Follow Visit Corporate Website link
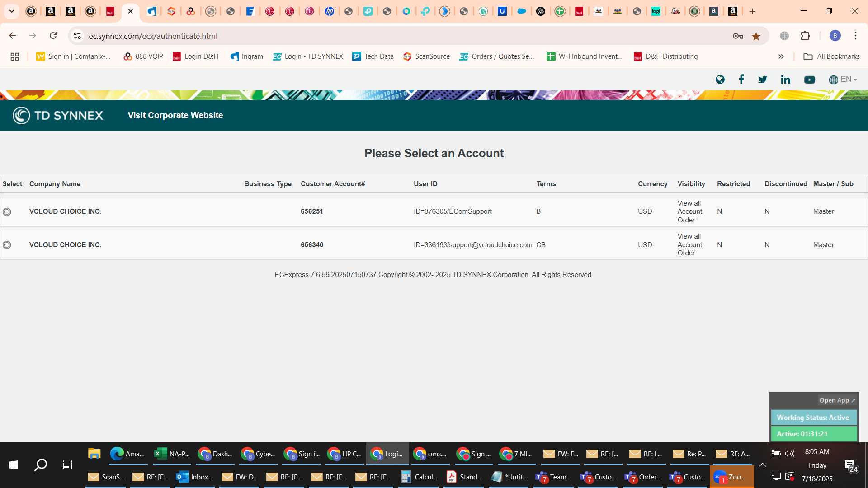This screenshot has height=488, width=868. (175, 115)
